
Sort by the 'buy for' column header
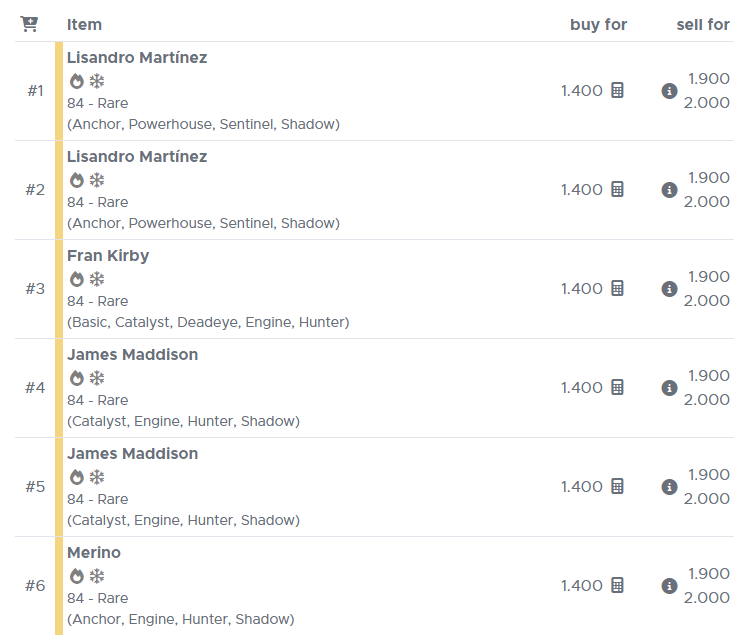click(x=598, y=24)
